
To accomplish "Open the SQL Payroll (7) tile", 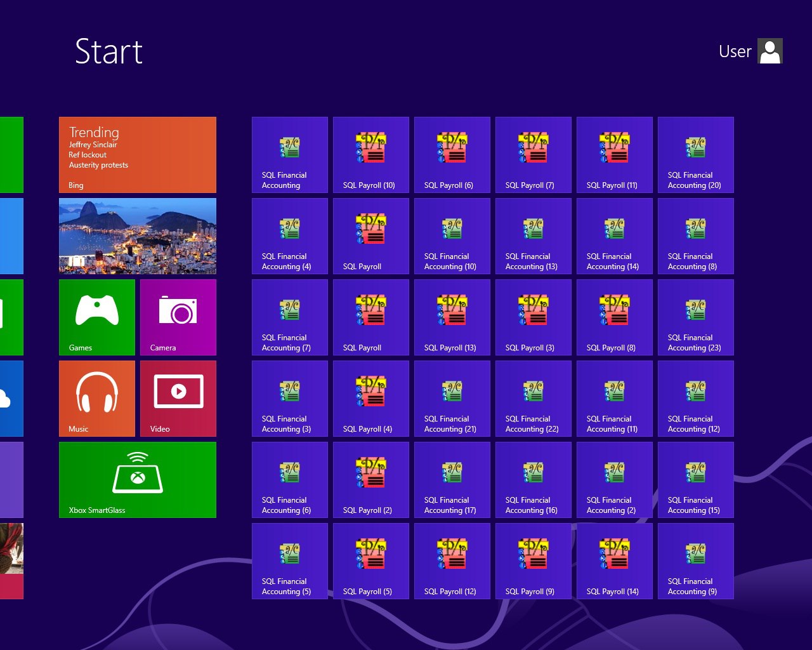I will click(534, 155).
